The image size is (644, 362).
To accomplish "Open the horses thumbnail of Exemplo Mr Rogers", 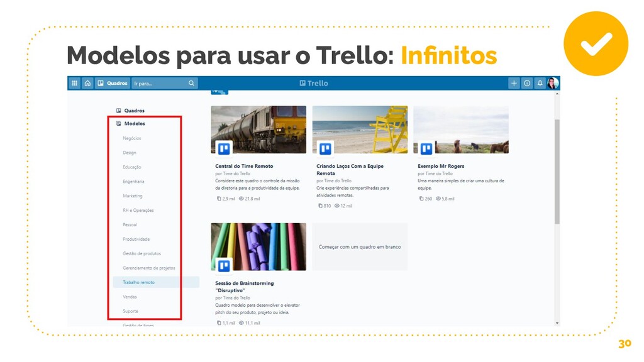I will click(461, 129).
